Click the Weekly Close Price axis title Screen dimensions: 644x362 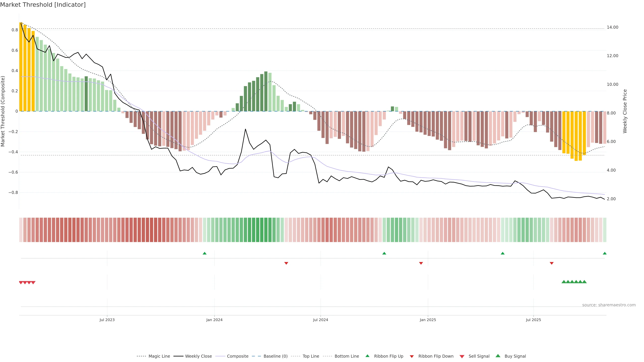click(x=625, y=111)
